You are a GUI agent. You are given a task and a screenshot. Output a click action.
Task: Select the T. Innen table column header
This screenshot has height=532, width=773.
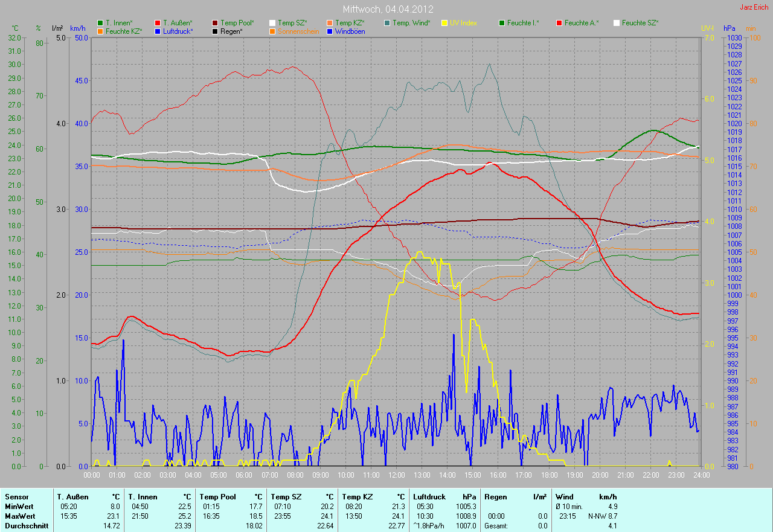pos(143,497)
